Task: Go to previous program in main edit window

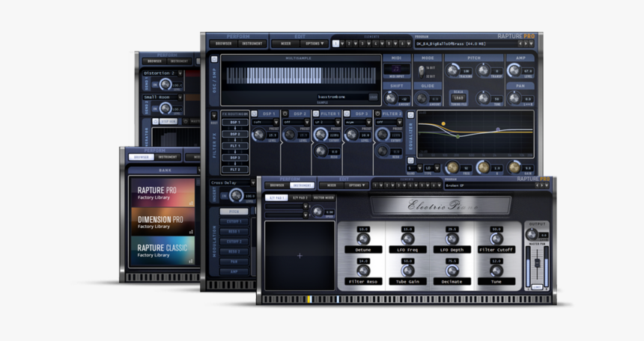Action: pos(520,43)
